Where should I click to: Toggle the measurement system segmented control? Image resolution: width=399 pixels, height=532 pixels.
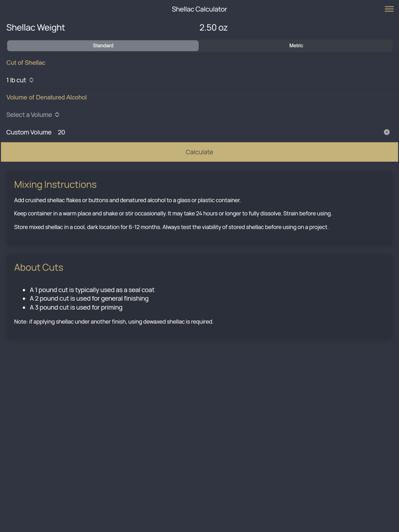(199, 45)
